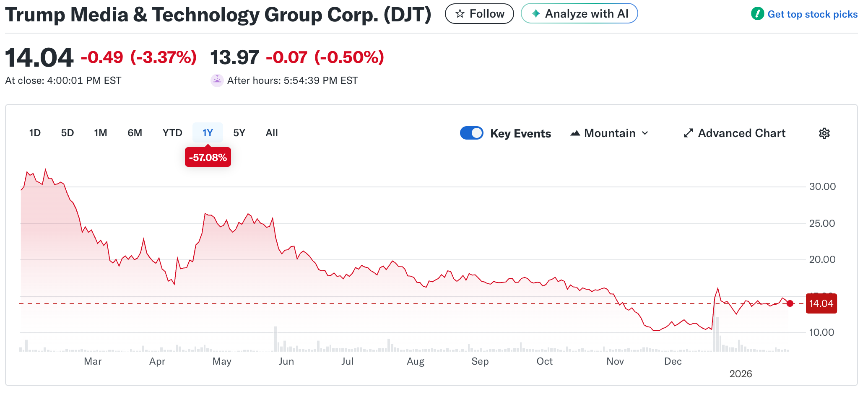Screen dimensions: 868x394
Task: Show the 5Y price history
Action: [239, 133]
